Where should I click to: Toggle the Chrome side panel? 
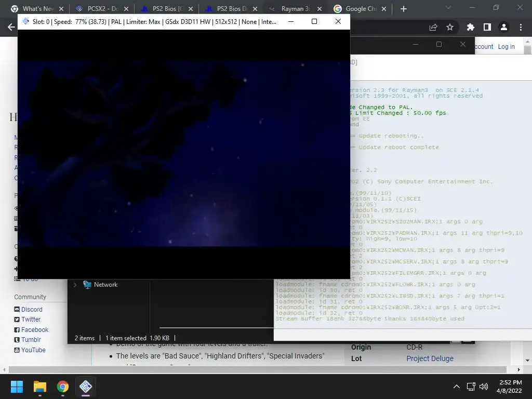487,27
